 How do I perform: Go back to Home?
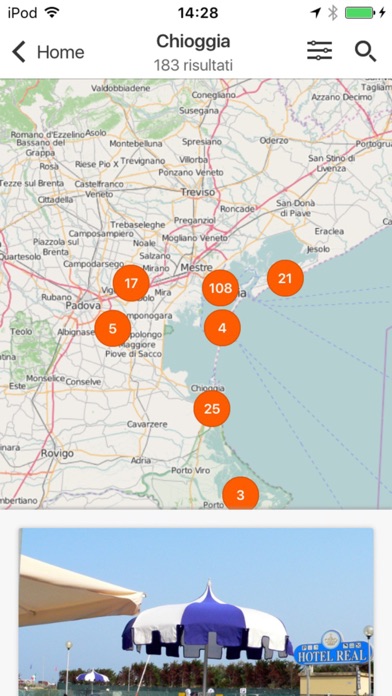click(48, 52)
